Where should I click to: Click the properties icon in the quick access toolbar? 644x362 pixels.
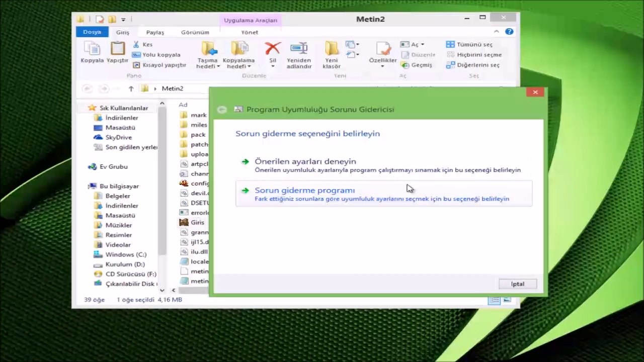coord(100,19)
